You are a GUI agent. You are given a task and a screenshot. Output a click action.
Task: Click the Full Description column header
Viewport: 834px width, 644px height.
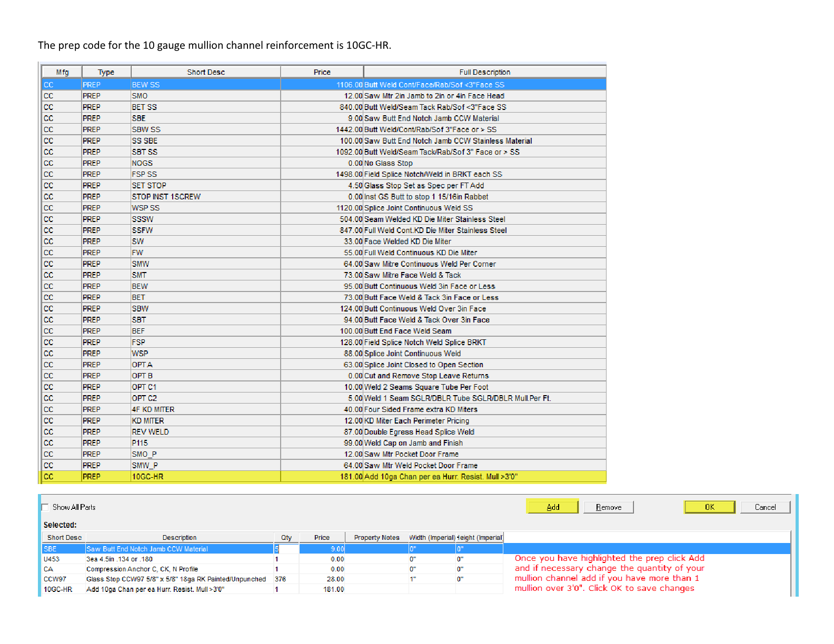click(x=484, y=72)
